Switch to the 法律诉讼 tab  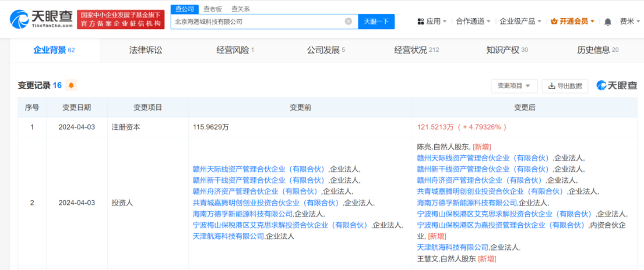(x=145, y=51)
